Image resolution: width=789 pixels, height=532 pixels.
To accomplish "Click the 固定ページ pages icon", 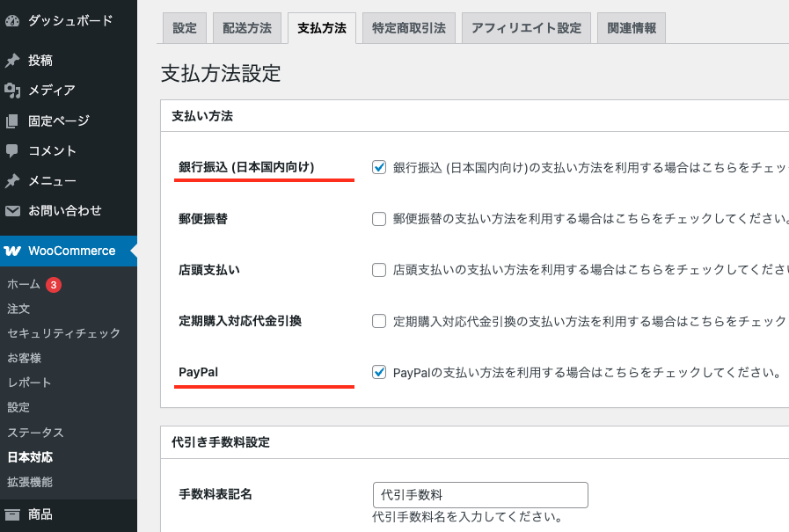I will 12,121.
